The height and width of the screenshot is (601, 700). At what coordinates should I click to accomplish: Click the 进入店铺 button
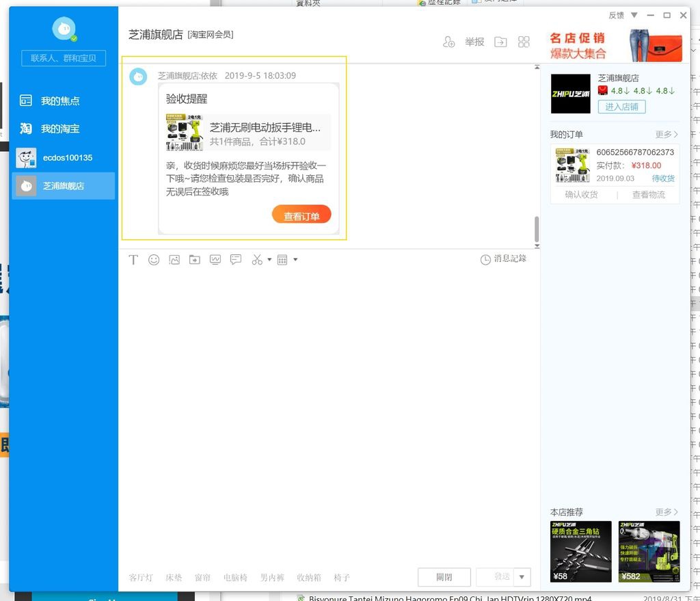pos(621,107)
